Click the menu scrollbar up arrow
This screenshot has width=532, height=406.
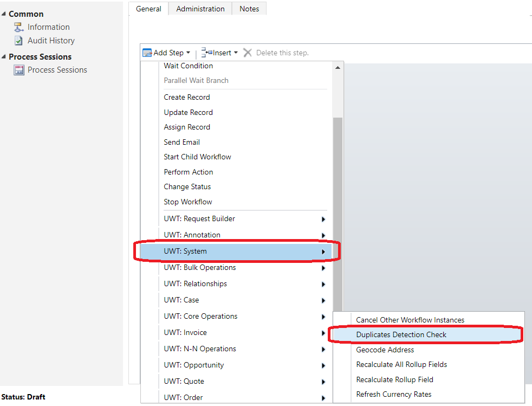[x=338, y=68]
